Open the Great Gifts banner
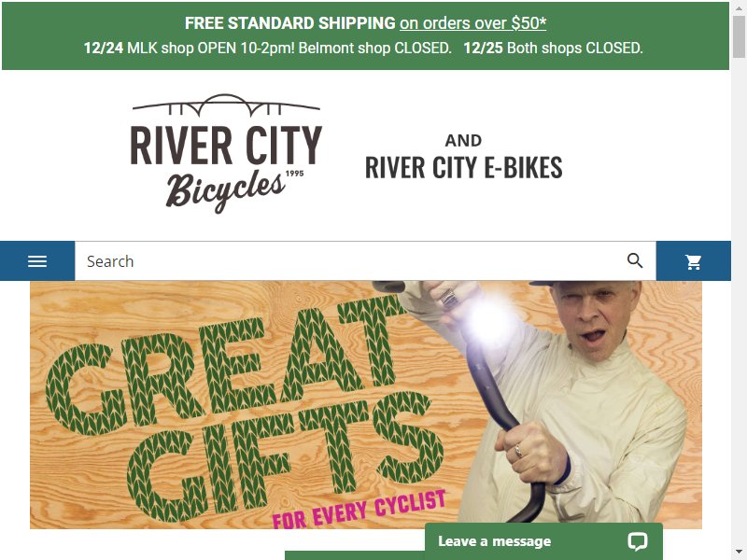This screenshot has height=560, width=747. [x=365, y=405]
